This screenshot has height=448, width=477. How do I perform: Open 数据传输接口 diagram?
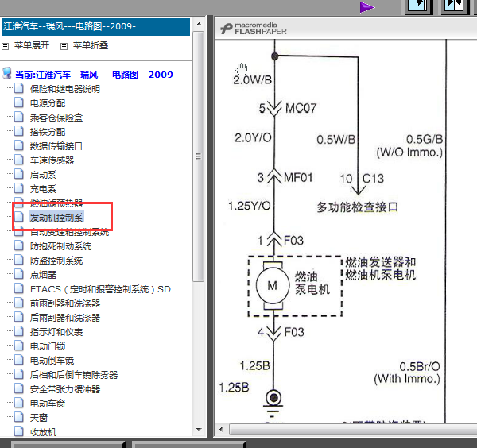[x=56, y=146]
